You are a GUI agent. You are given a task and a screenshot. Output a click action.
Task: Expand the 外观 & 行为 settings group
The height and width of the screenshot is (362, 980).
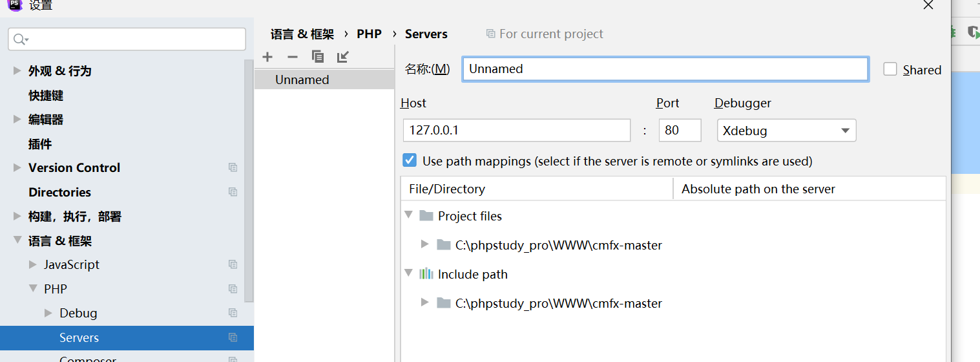click(17, 70)
